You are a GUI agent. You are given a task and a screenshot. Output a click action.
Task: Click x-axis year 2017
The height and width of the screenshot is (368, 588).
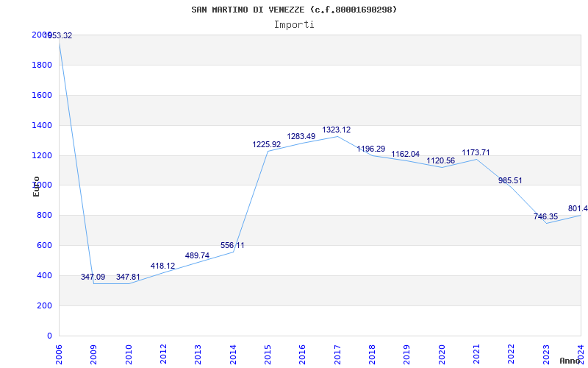[337, 354]
